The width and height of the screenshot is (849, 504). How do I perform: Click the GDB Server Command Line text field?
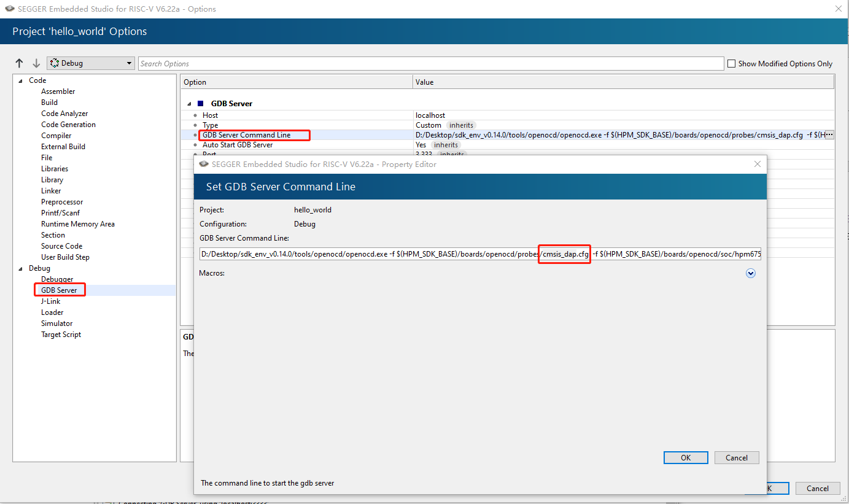[x=481, y=254]
